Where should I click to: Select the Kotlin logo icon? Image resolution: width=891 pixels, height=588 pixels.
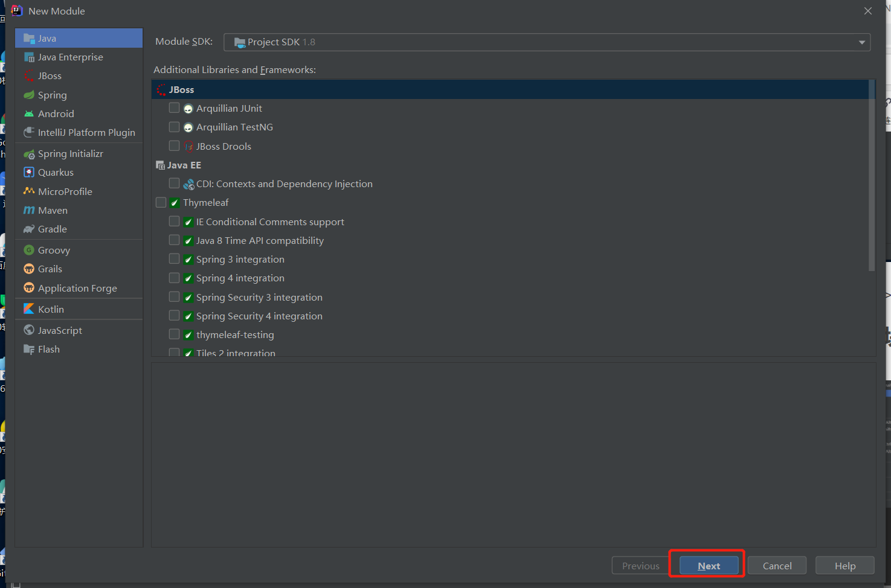point(29,309)
